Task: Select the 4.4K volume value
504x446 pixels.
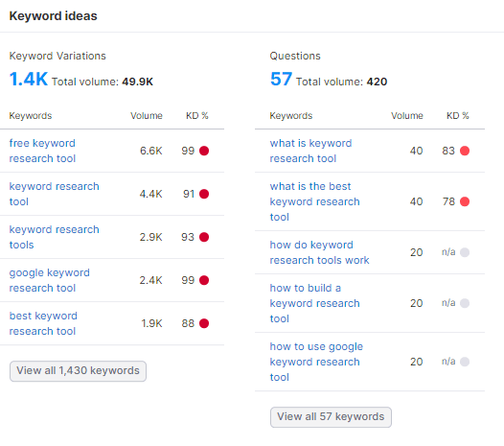Action: click(151, 194)
